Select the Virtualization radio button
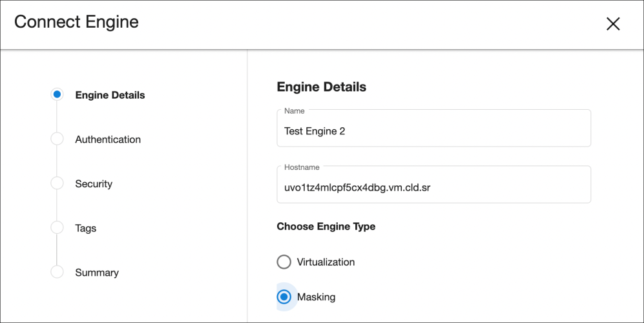Image resolution: width=644 pixels, height=323 pixels. tap(284, 262)
